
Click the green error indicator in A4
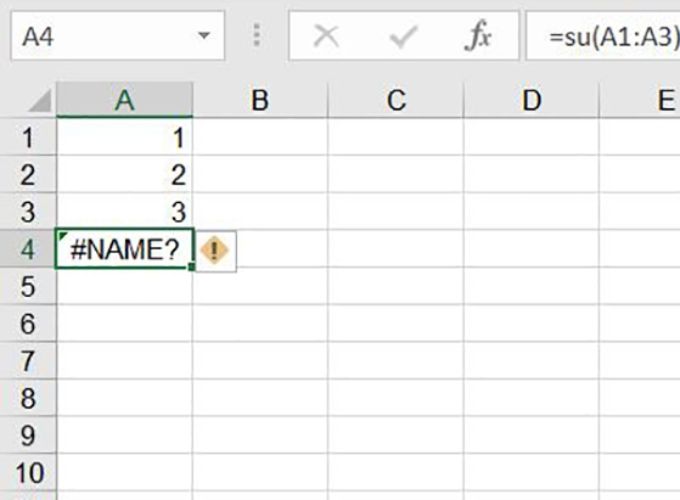point(62,236)
